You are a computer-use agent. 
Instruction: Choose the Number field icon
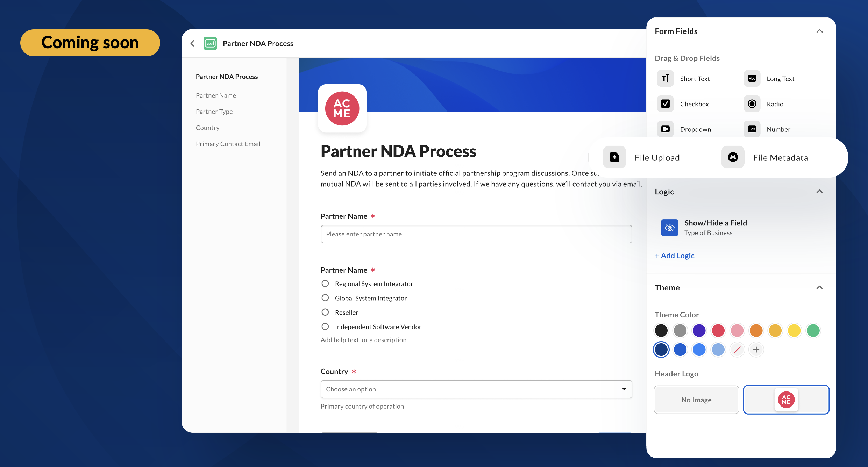(752, 129)
